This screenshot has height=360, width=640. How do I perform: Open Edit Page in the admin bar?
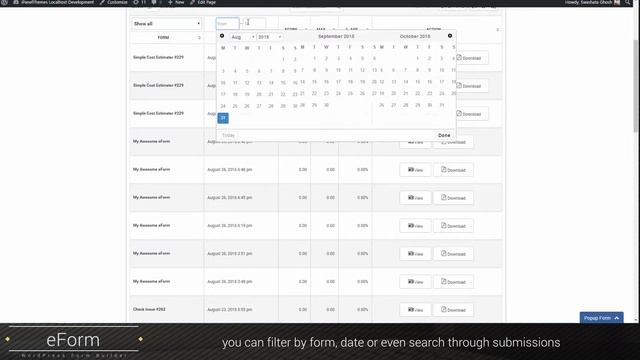(203, 2)
